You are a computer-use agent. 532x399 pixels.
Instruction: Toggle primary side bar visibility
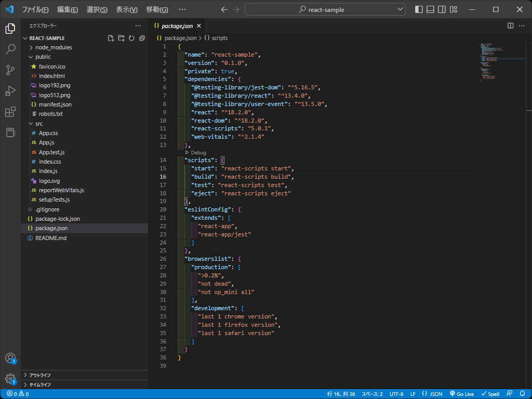[419, 9]
